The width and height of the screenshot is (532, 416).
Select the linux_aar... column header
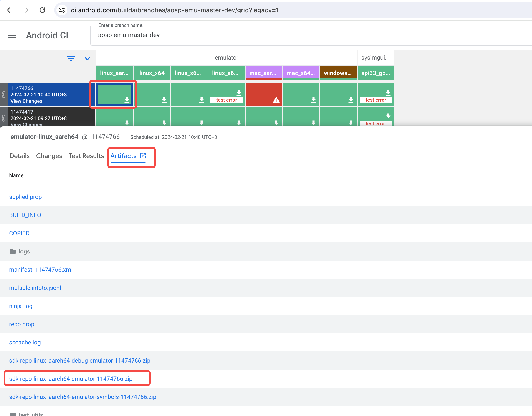pos(114,73)
